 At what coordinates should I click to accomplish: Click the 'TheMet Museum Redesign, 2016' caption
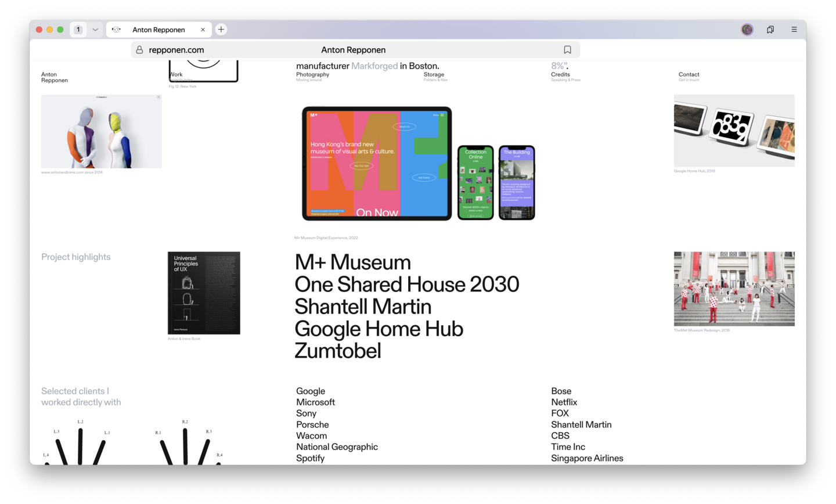tap(702, 330)
